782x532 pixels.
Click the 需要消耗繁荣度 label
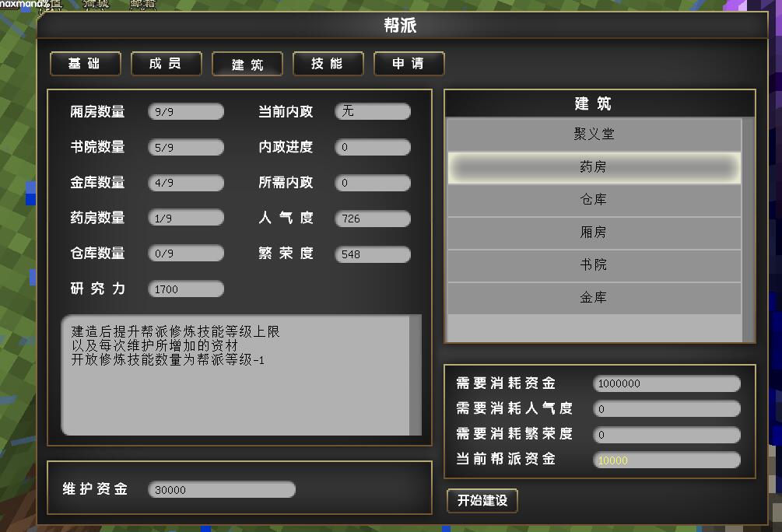(514, 434)
